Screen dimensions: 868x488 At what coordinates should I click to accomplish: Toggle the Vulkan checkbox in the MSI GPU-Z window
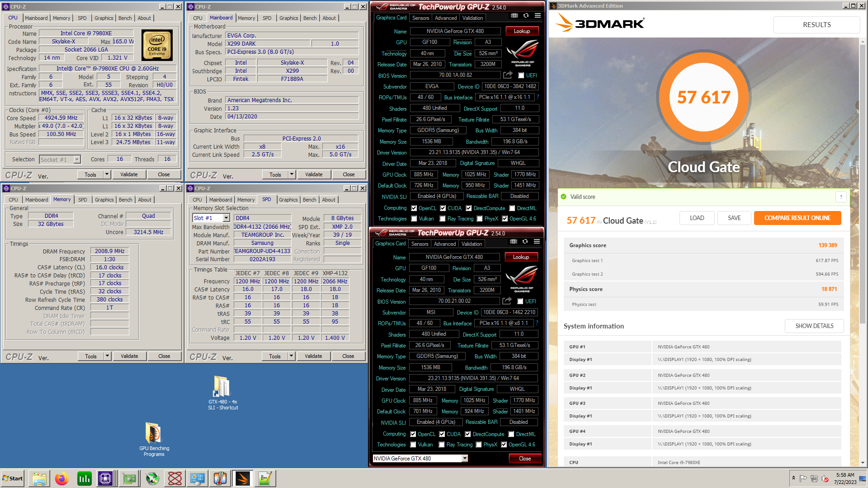click(x=413, y=445)
